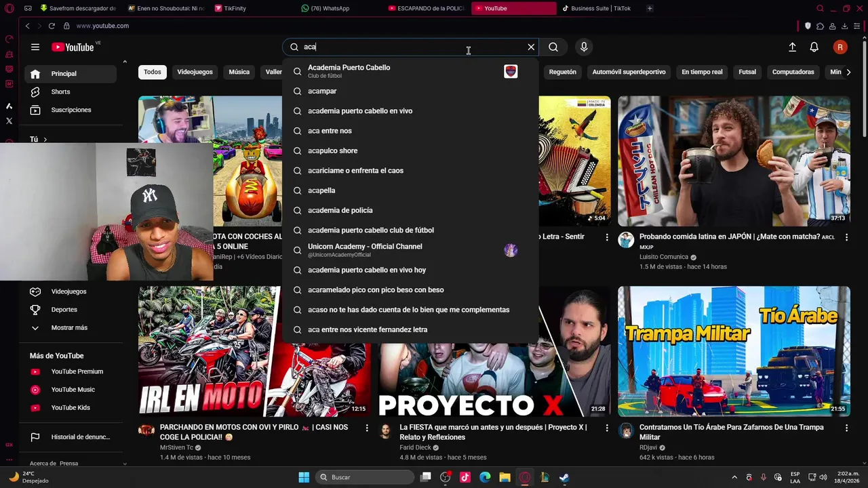Image resolution: width=868 pixels, height=488 pixels.
Task: Open the Farid Dieck channel name
Action: coord(415,447)
